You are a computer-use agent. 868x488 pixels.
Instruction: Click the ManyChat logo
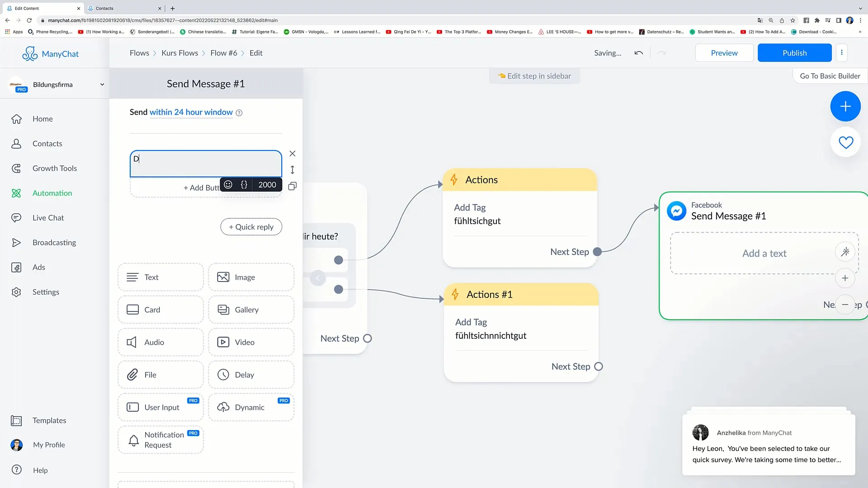50,54
